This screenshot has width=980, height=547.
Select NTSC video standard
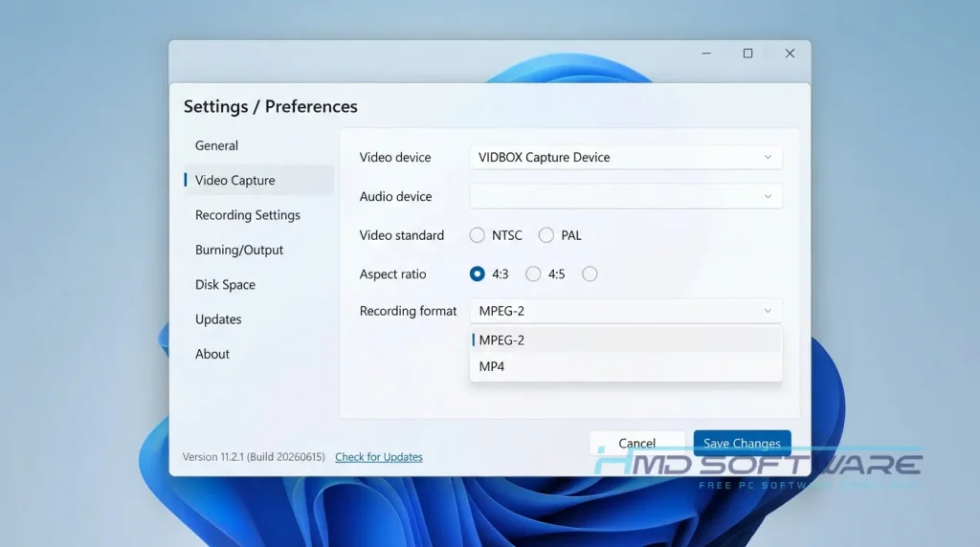(477, 235)
